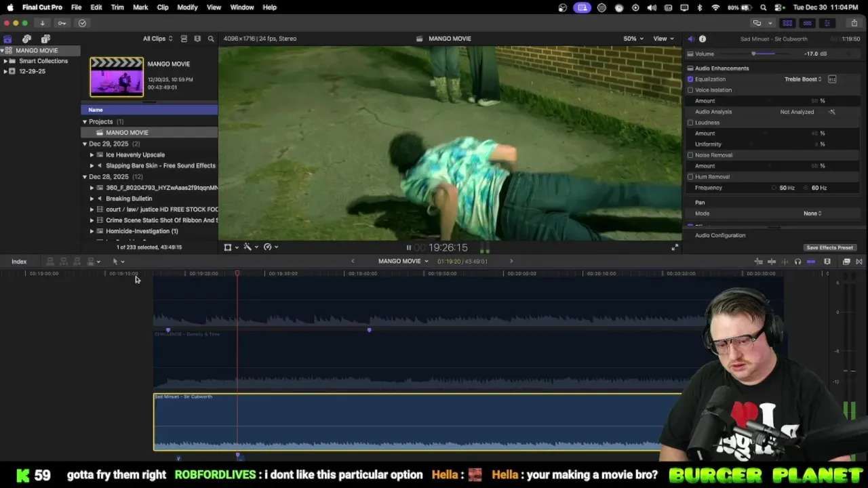Toggle the browser panel layout button
The width and height of the screenshot is (868, 488).
coord(787,23)
